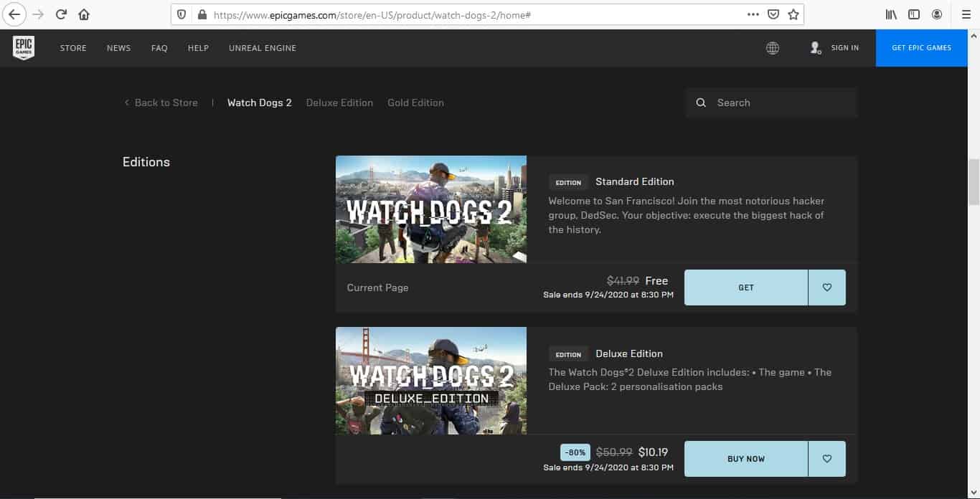Click the site padlock security icon

[x=202, y=14]
